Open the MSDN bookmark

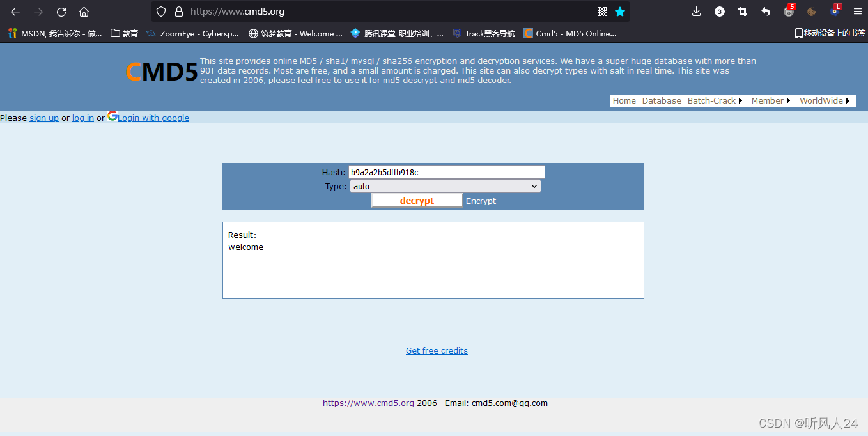55,33
